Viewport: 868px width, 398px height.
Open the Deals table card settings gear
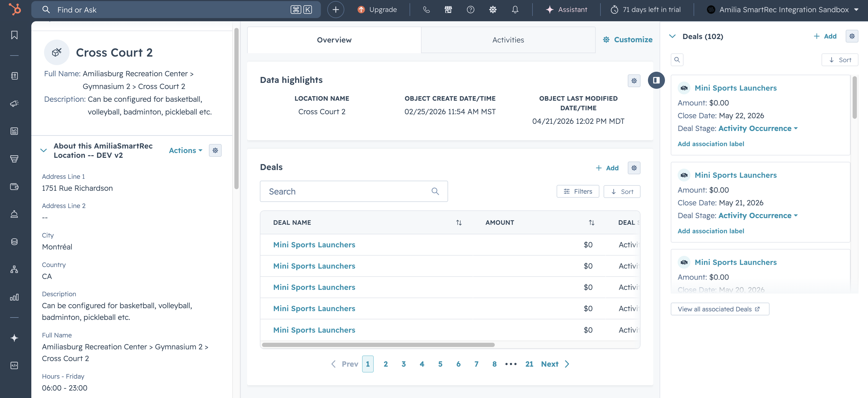(634, 168)
